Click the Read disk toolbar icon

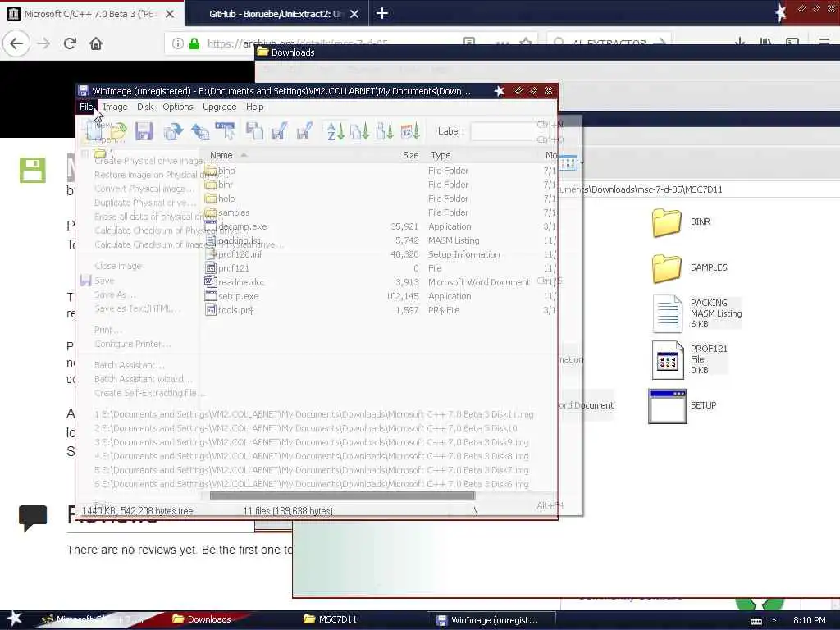click(x=254, y=131)
